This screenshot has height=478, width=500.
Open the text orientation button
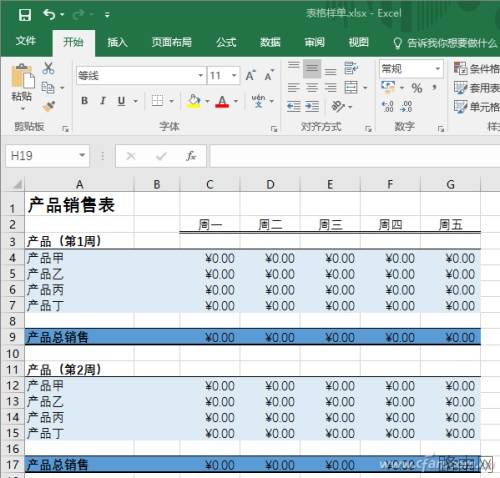point(338,106)
